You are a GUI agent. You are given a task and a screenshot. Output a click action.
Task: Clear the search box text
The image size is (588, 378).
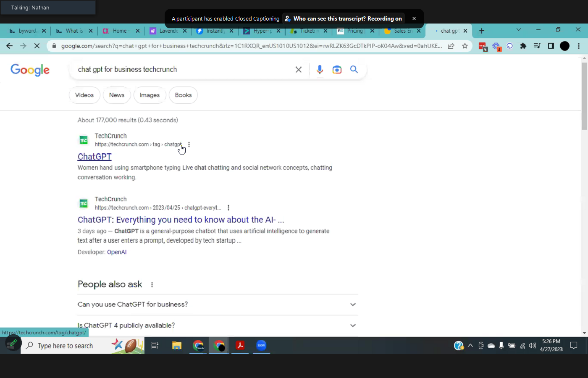[299, 70]
